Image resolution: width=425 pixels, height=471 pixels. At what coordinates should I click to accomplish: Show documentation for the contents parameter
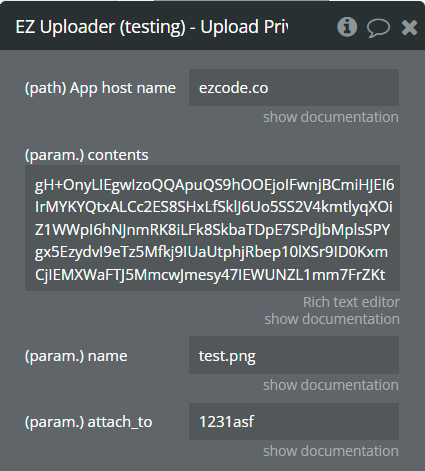click(332, 319)
